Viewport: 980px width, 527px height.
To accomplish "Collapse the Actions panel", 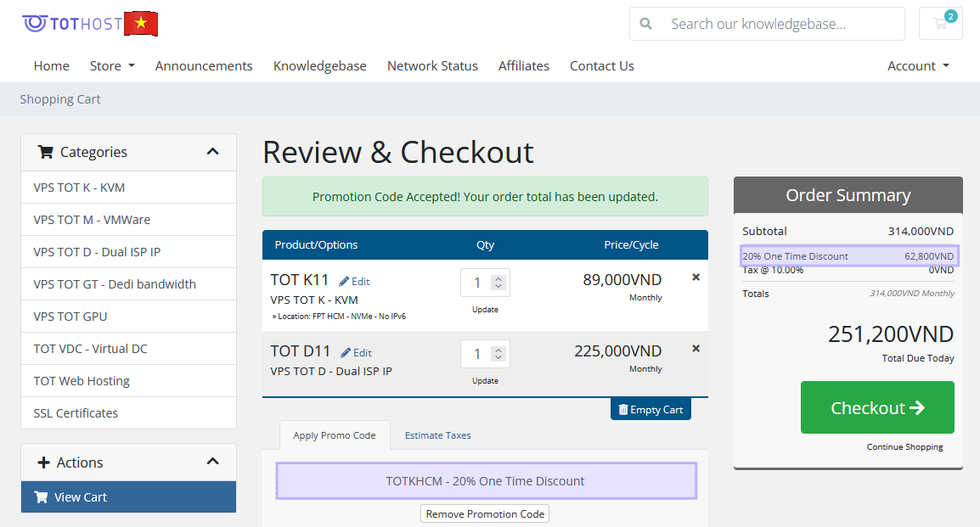I will (212, 462).
